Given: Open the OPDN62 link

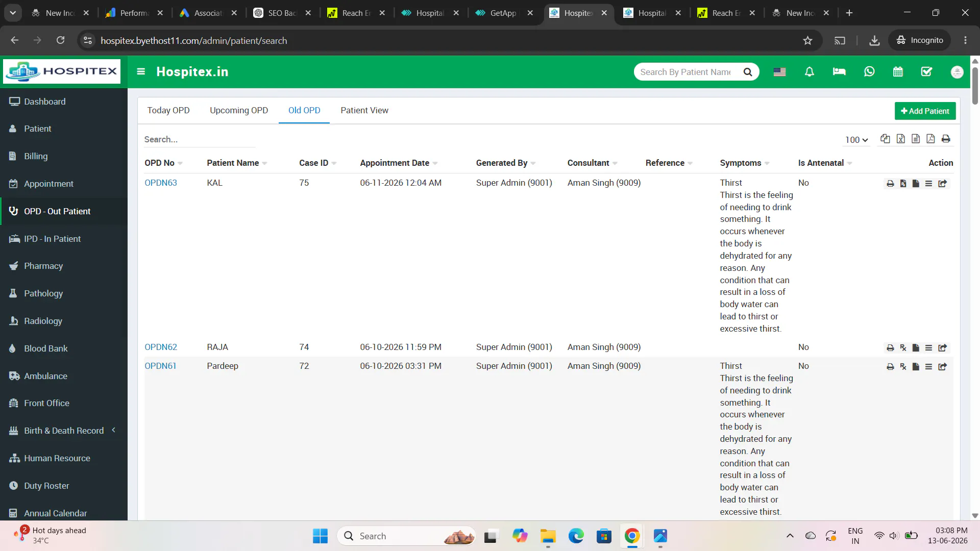Looking at the screenshot, I should click(161, 347).
